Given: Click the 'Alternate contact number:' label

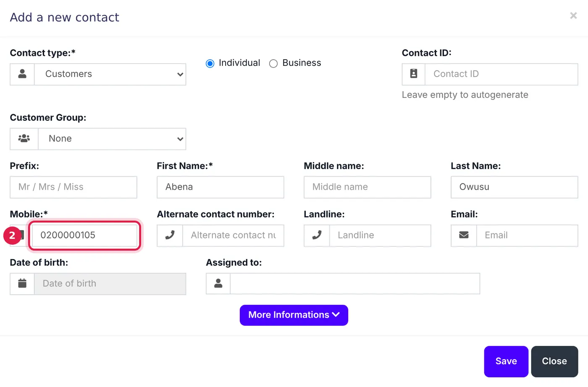Looking at the screenshot, I should click(x=216, y=214).
